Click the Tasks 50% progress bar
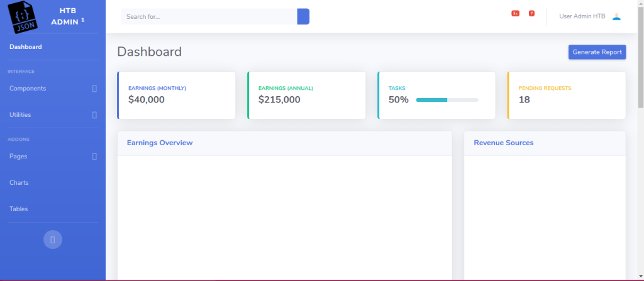The image size is (644, 281). (x=447, y=100)
